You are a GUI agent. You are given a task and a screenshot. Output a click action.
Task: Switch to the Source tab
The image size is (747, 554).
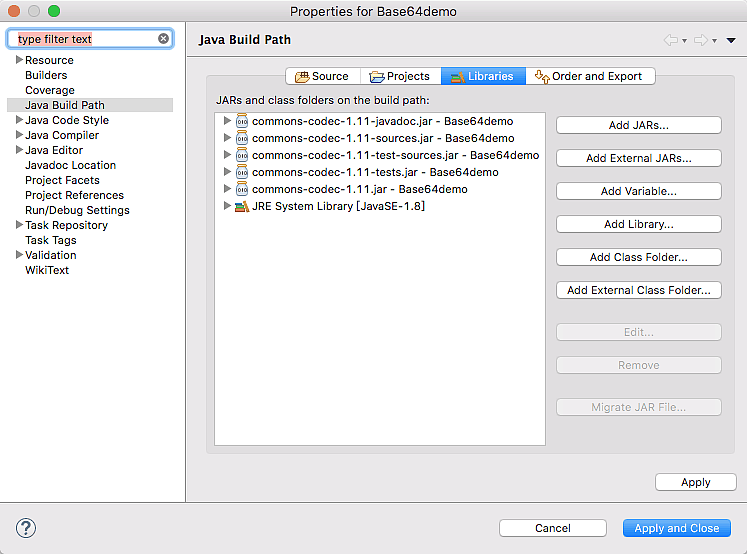coord(321,76)
